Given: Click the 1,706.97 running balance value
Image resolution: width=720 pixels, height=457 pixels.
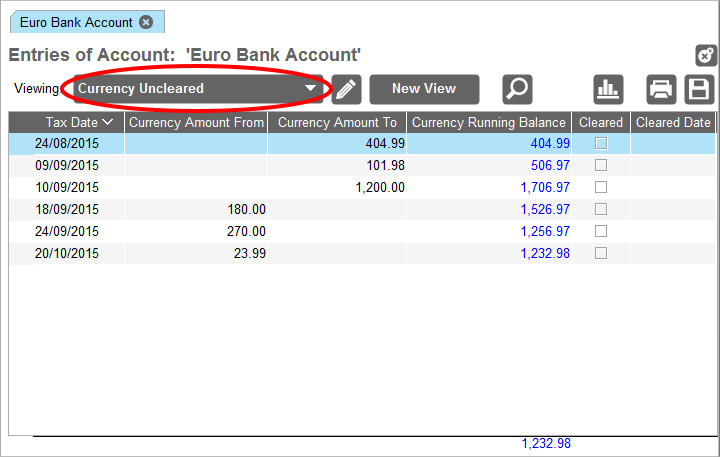Looking at the screenshot, I should (x=545, y=187).
